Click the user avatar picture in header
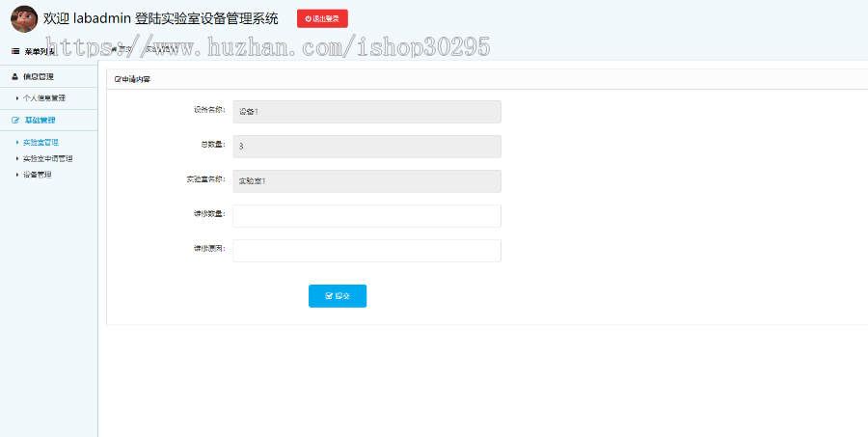The image size is (868, 437). pyautogui.click(x=24, y=19)
